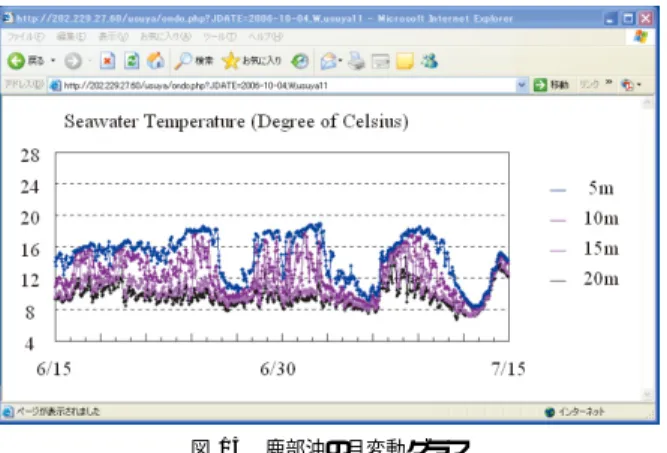Image resolution: width=667 pixels, height=453 pixels.
Task: Click the PDF converter toolbar icon
Action: point(627,85)
